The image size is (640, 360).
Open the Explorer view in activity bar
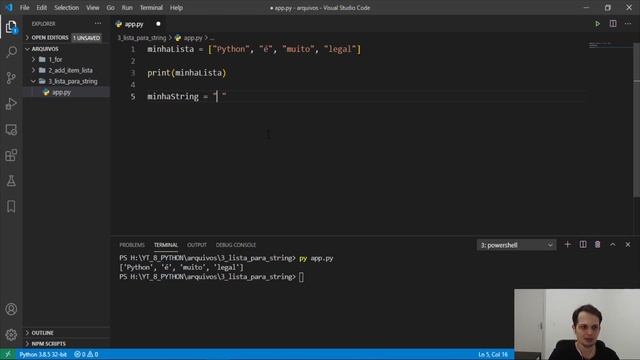point(11,27)
